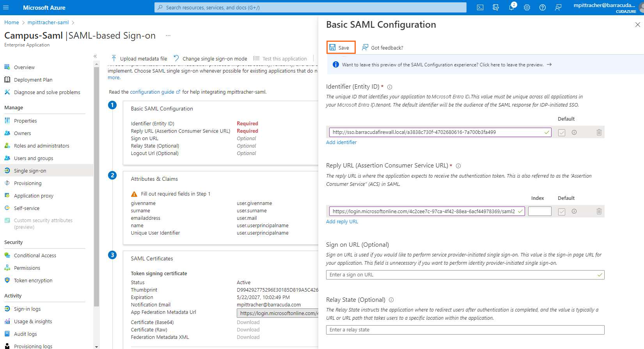Open Conditional Access under Security
Viewport: 644px width, 349px height.
(x=35, y=255)
